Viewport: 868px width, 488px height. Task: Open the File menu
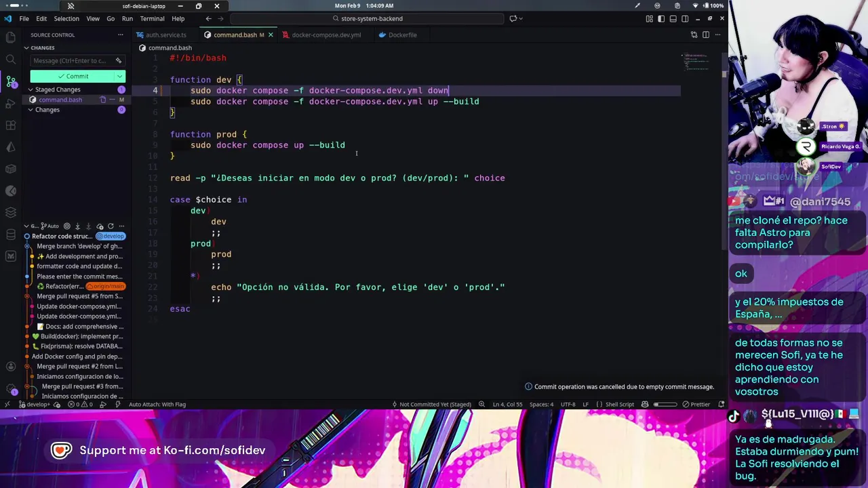[x=24, y=18]
